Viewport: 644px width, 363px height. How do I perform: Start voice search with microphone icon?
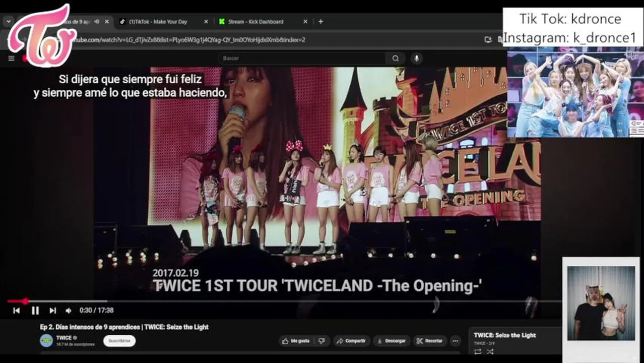[416, 58]
